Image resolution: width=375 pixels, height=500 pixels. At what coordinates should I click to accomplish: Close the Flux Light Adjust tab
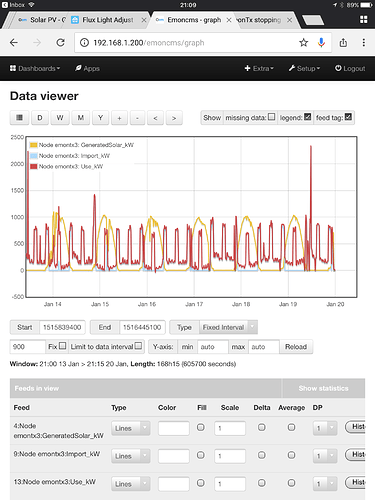tap(144, 20)
